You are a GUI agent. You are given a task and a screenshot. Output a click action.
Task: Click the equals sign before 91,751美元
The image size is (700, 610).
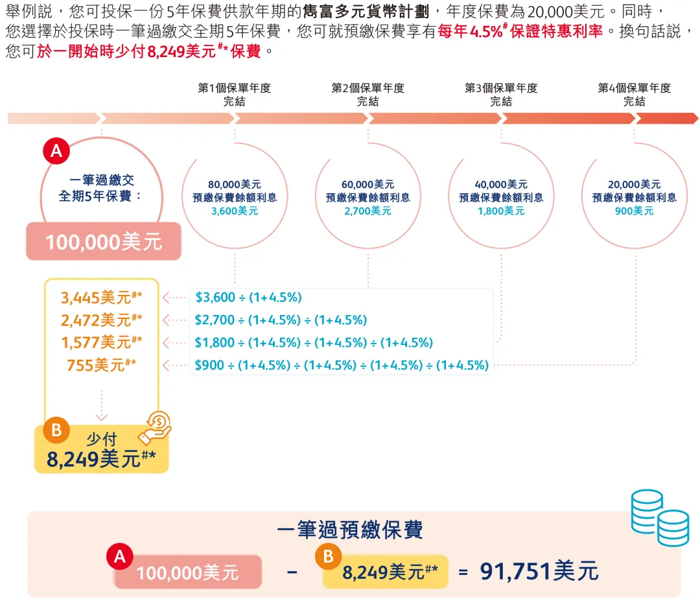coord(463,572)
